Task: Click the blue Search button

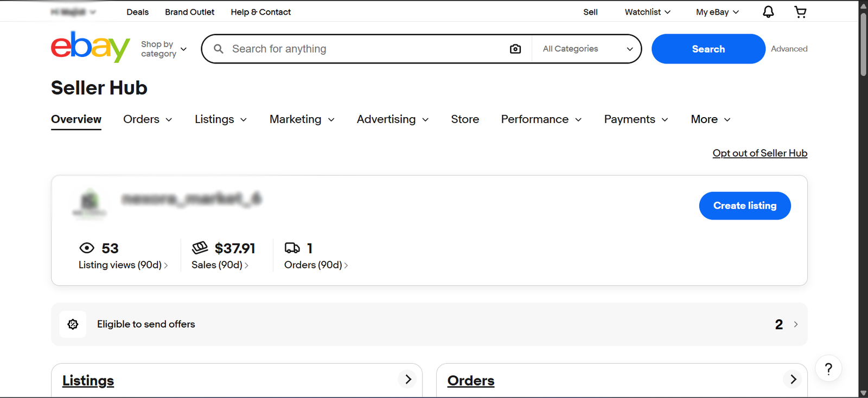Action: (708, 49)
